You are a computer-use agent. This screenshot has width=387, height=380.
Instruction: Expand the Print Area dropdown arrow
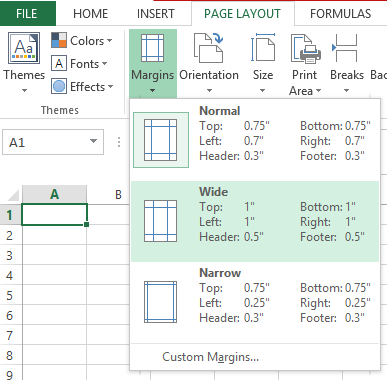pyautogui.click(x=318, y=90)
